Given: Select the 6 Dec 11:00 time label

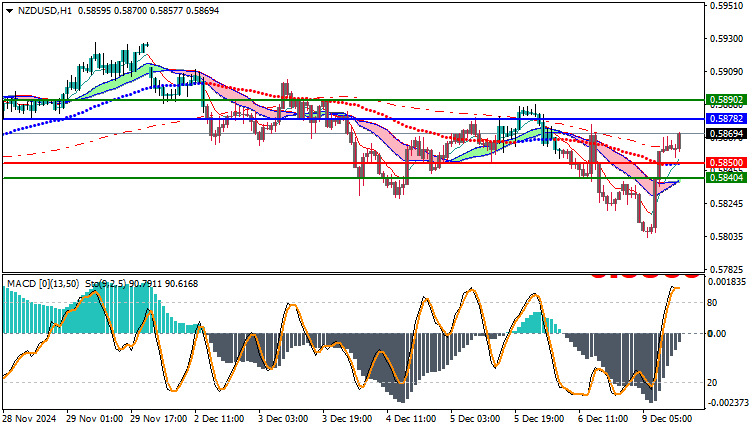Looking at the screenshot, I should point(603,419).
